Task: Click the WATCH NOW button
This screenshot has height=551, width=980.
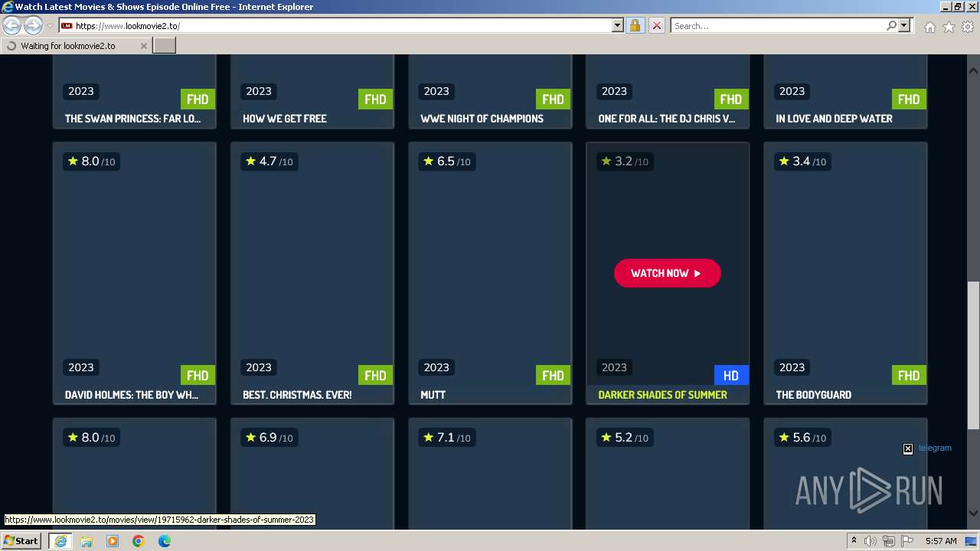Action: [667, 273]
